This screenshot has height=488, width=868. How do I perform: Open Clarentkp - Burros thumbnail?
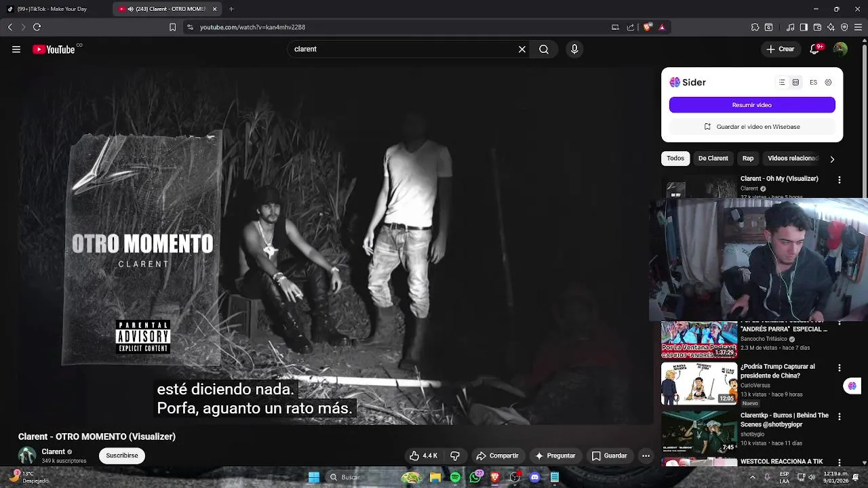699,432
